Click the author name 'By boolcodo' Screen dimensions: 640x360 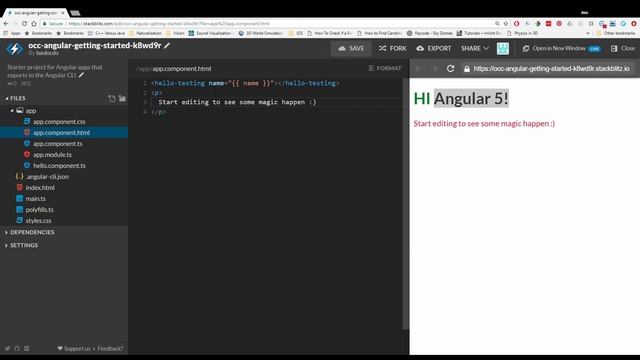43,53
